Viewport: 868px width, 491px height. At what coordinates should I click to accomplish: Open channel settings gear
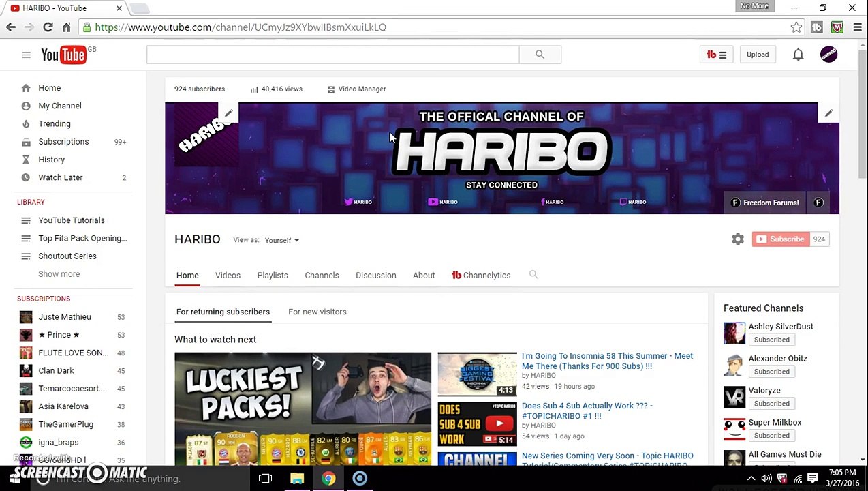738,239
